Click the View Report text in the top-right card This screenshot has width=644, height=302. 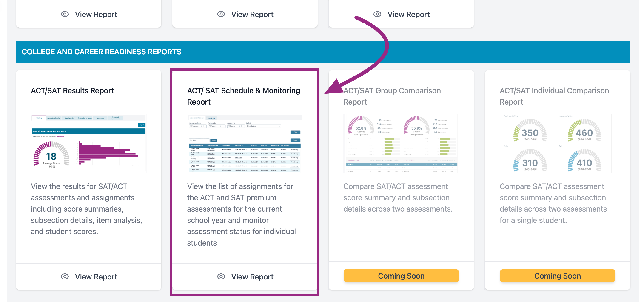tap(408, 15)
